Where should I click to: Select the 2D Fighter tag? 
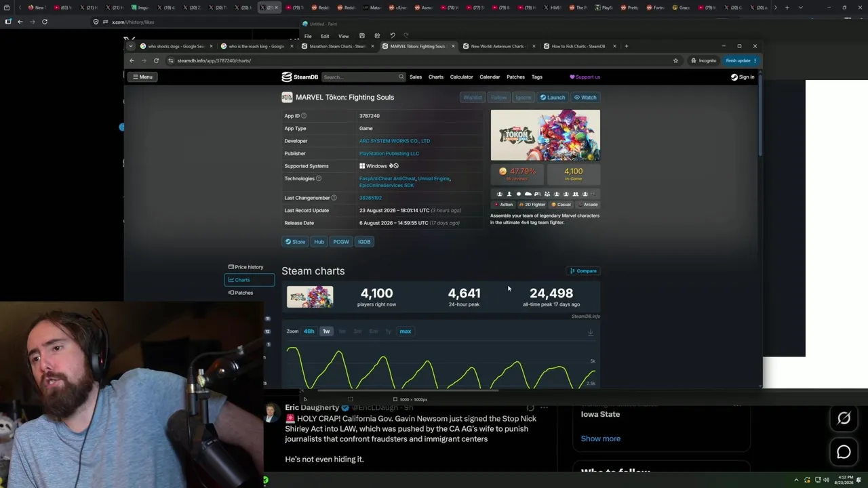(x=532, y=205)
